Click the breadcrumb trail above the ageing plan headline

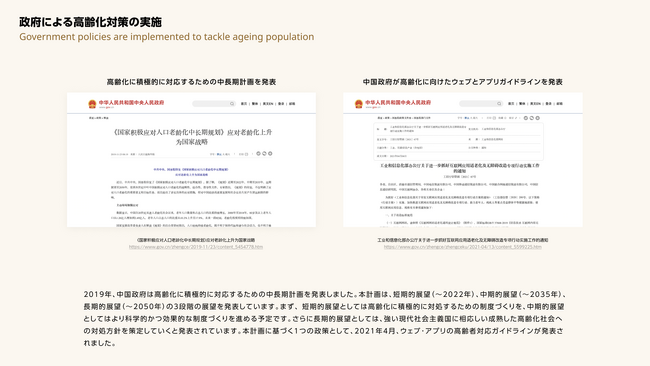click(x=98, y=118)
